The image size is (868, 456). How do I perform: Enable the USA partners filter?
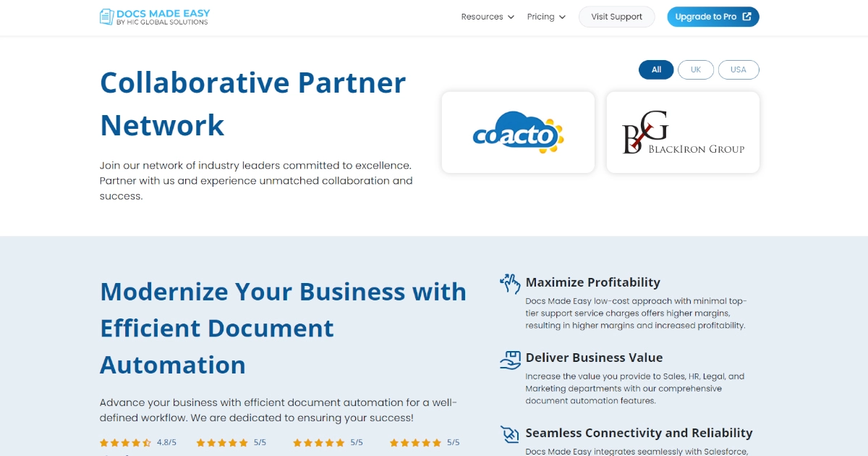point(739,69)
